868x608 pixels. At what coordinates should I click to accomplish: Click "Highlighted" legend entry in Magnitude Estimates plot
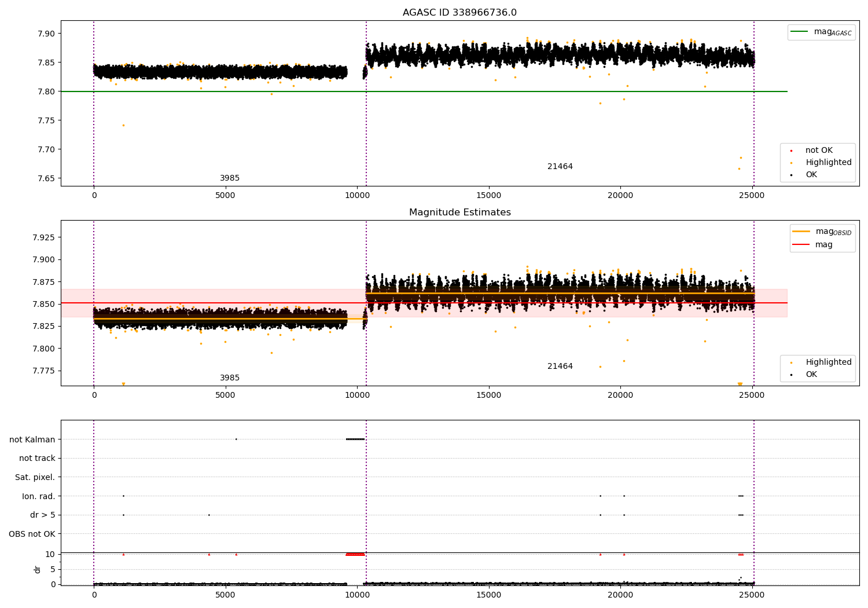821,362
